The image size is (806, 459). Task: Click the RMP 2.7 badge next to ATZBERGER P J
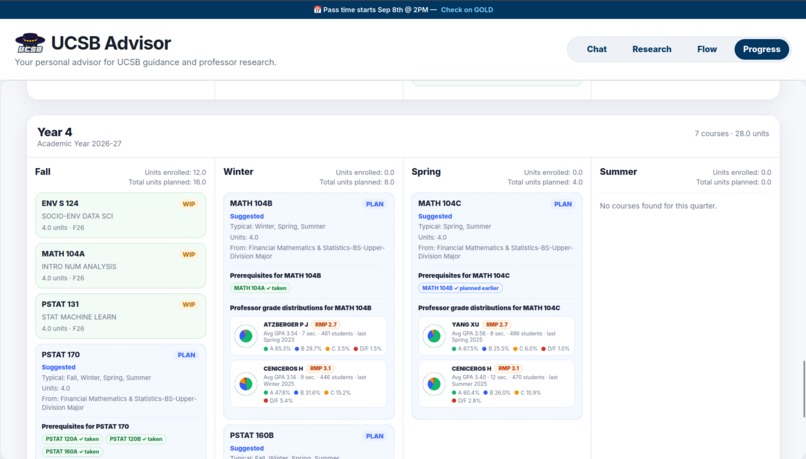pos(325,325)
